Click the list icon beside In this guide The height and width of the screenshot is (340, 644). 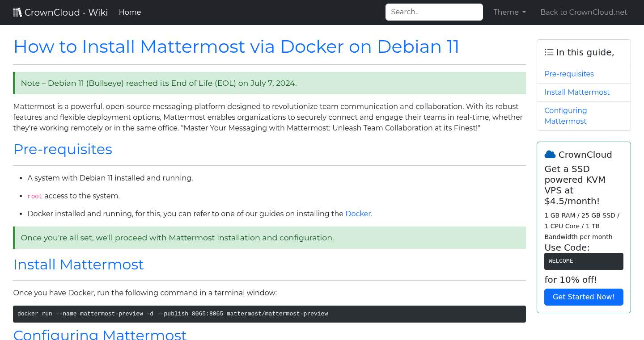[x=549, y=52]
